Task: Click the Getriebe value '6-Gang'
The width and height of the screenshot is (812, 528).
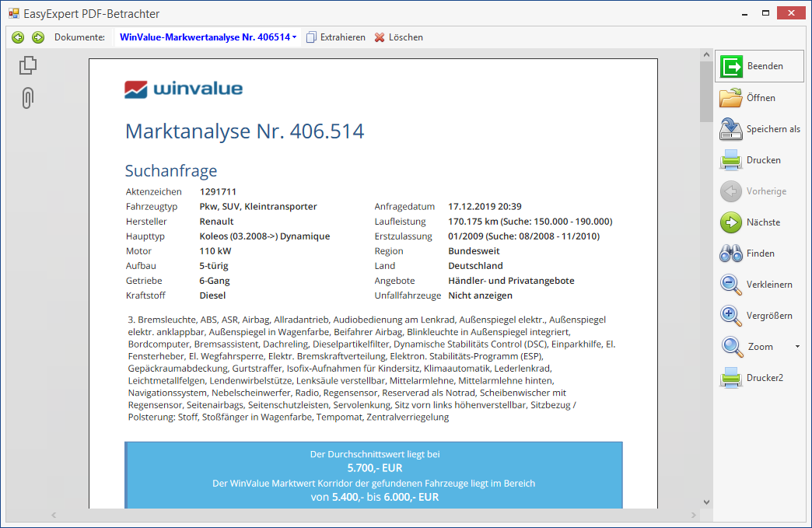Action: click(x=215, y=281)
